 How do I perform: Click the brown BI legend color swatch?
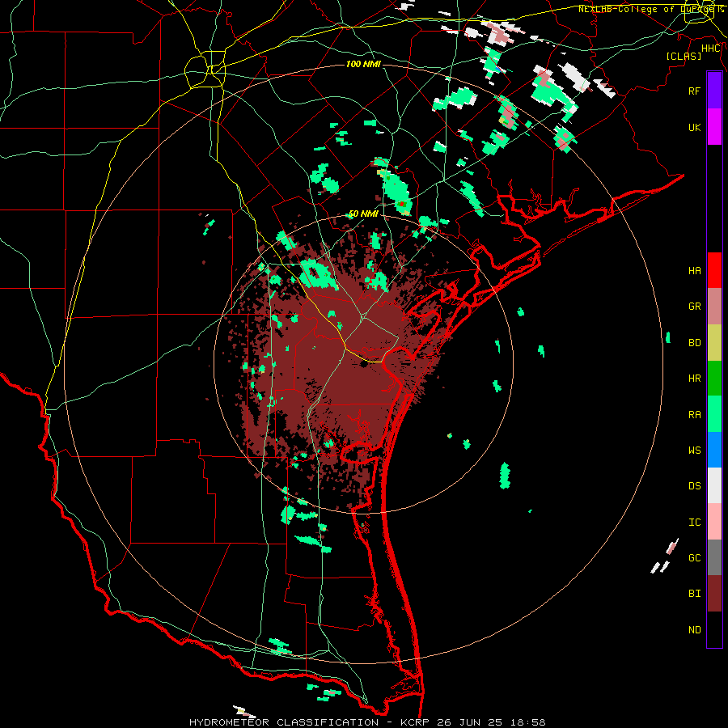point(714,594)
